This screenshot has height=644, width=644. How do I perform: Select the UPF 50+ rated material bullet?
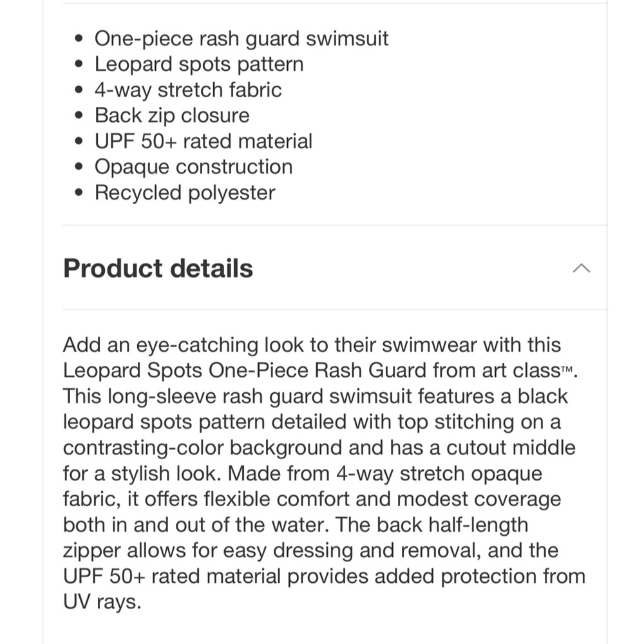(204, 141)
